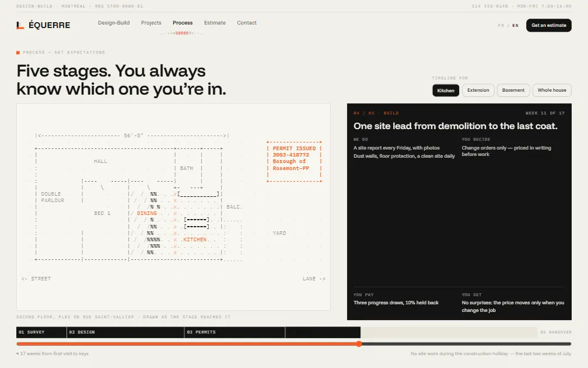This screenshot has height=368, width=588.
Task: Open the Design-Build nav item
Action: click(x=114, y=23)
